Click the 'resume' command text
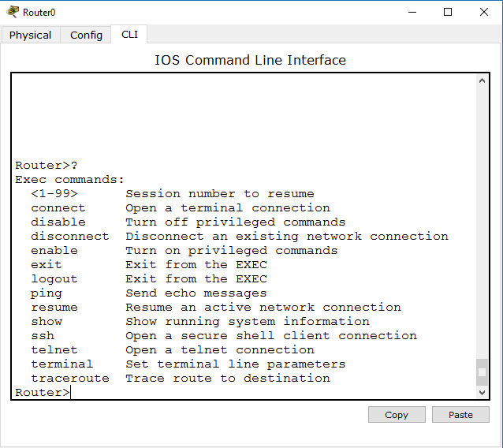Image resolution: width=503 pixels, height=448 pixels. point(54,307)
